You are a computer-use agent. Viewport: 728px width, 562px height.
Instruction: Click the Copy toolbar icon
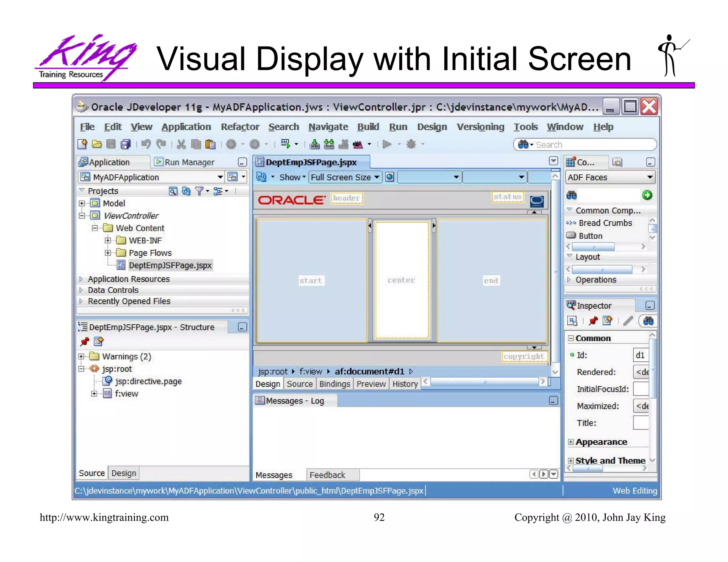click(196, 144)
